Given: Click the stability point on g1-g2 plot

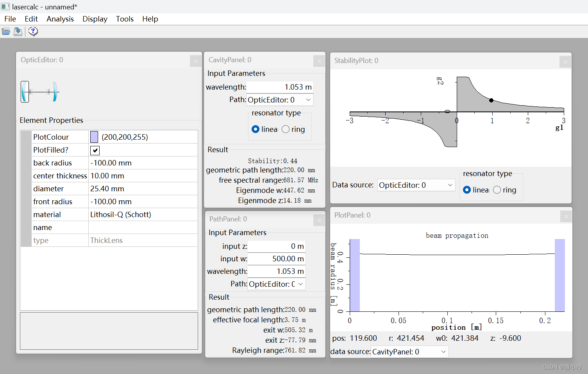Looking at the screenshot, I should coord(491,101).
